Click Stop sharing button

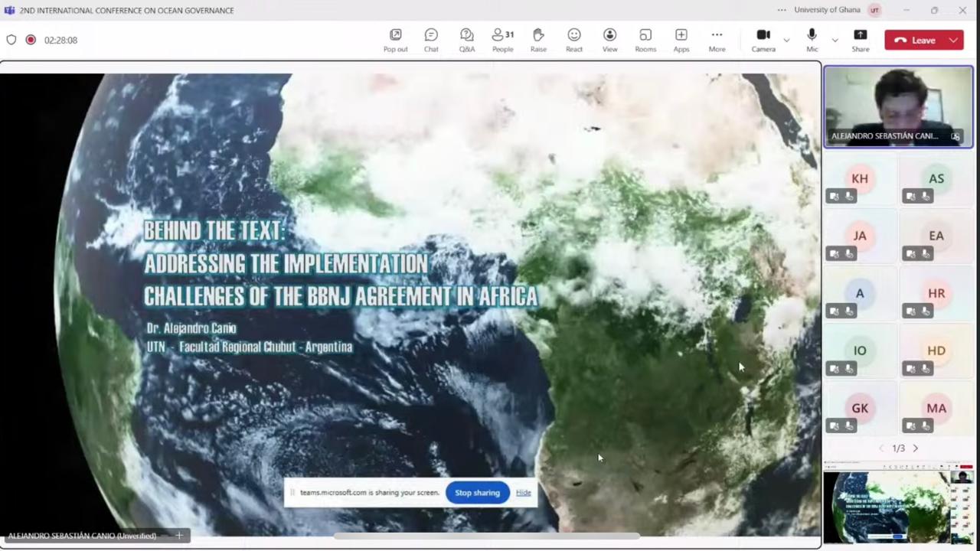(477, 493)
